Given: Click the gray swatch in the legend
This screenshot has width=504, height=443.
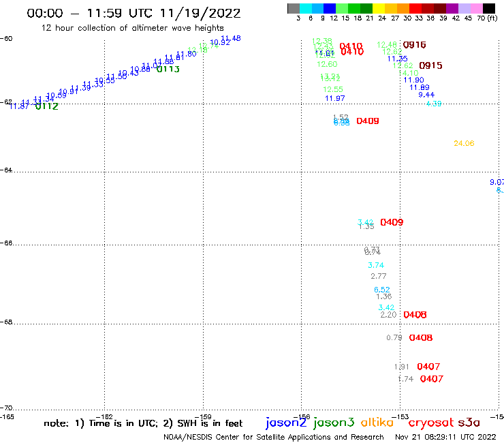Looking at the screenshot, I should [294, 8].
